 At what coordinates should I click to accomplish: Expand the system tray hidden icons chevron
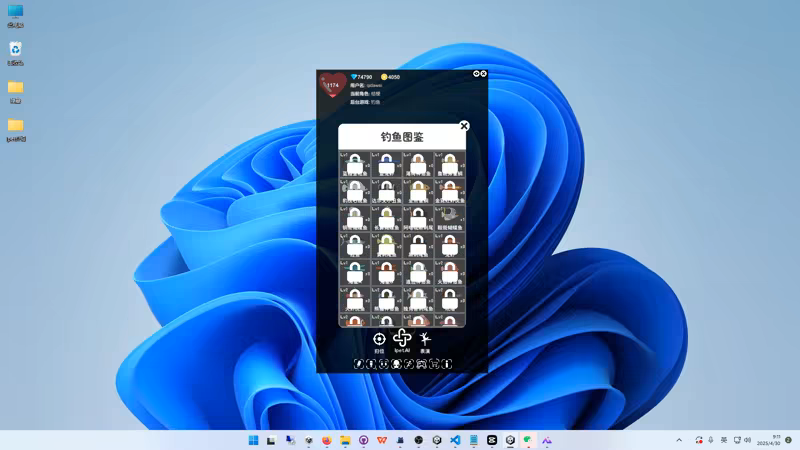coord(679,440)
